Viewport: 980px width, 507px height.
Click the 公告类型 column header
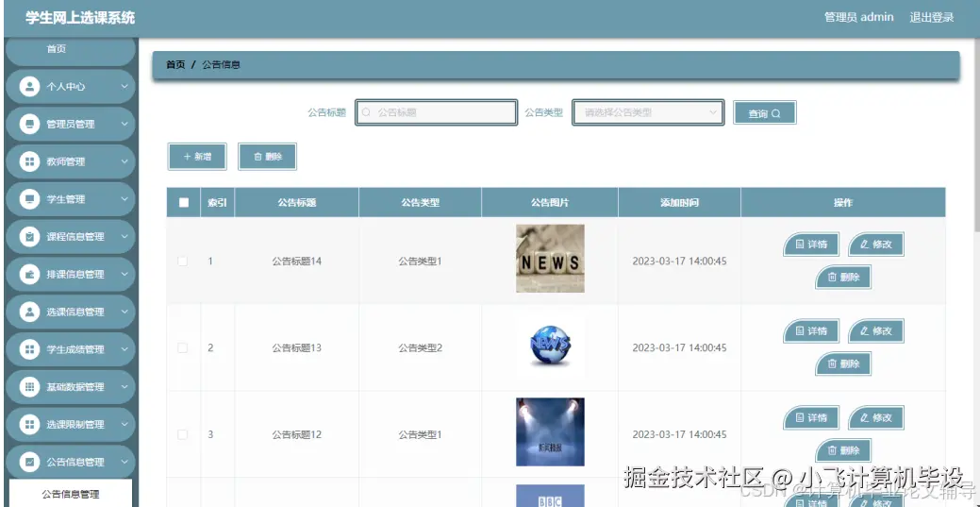click(x=420, y=202)
